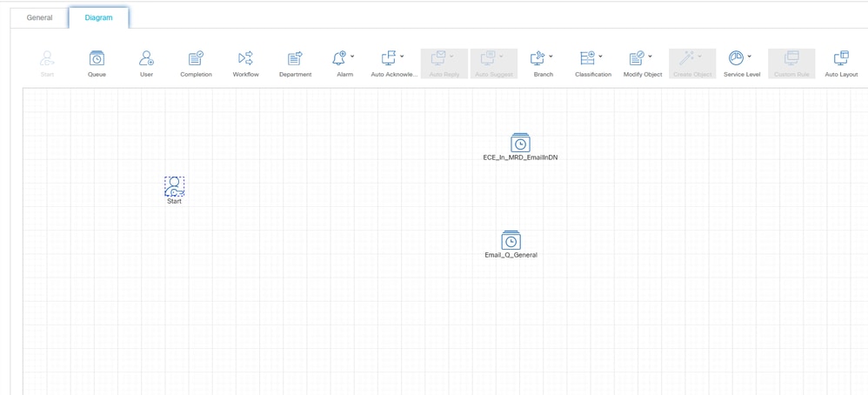Click the 'ECE_In_MRD_EmailInDN' node label
The height and width of the screenshot is (395, 868).
[x=520, y=157]
